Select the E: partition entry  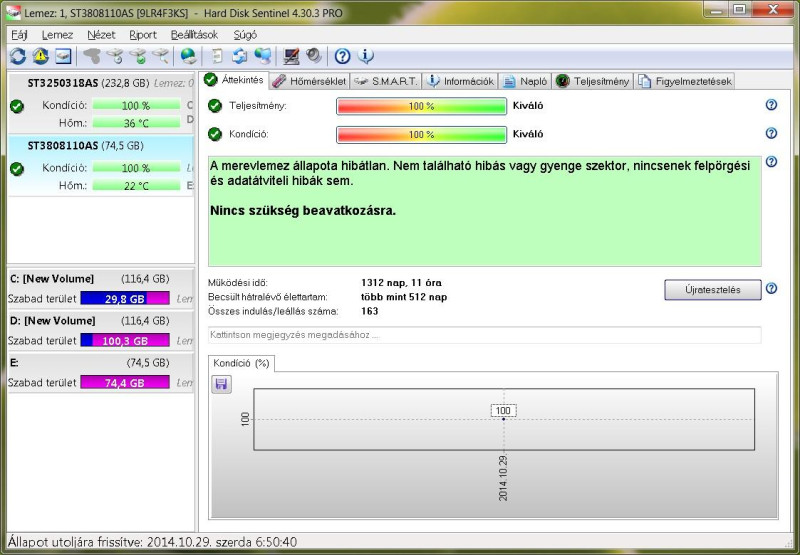point(101,372)
